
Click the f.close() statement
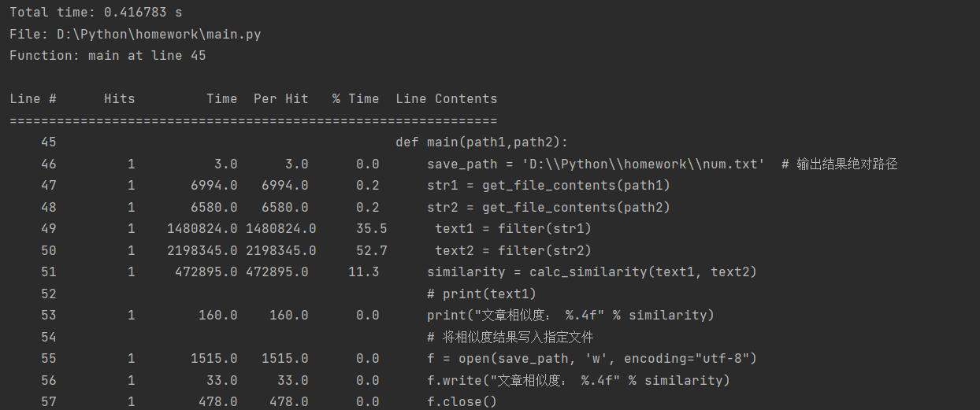tap(462, 402)
